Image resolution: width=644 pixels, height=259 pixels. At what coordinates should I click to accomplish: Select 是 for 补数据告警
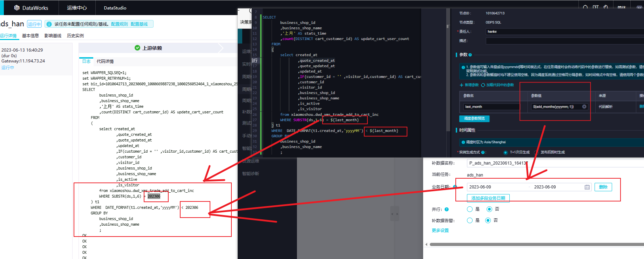click(470, 220)
